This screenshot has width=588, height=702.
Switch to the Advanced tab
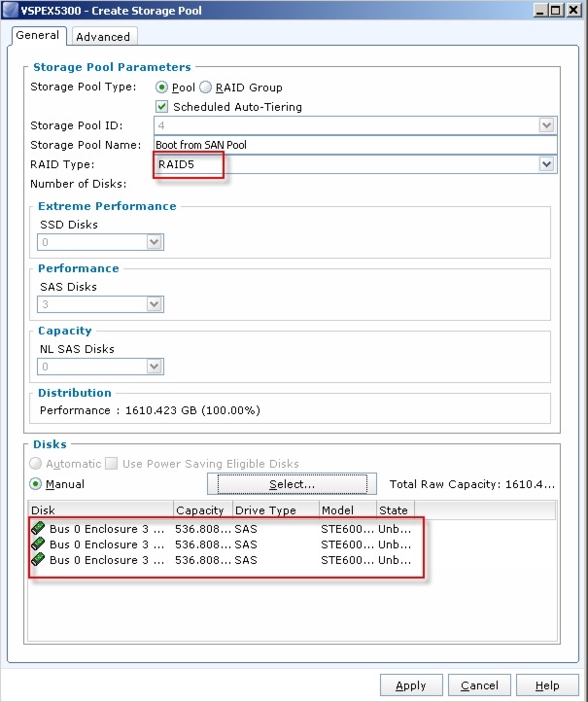pos(103,37)
